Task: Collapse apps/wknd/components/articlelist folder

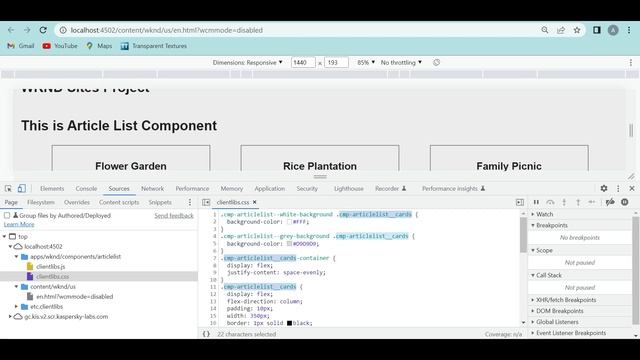Action: click(x=16, y=257)
